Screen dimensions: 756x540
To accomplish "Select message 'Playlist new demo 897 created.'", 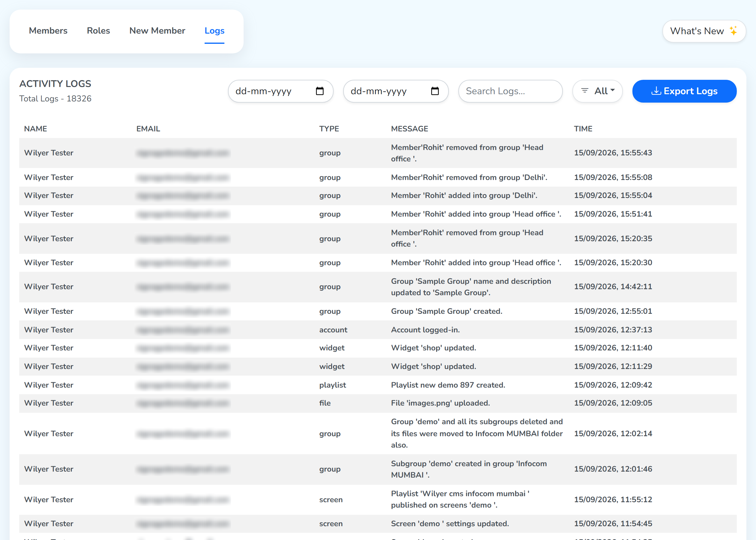I will tap(448, 385).
